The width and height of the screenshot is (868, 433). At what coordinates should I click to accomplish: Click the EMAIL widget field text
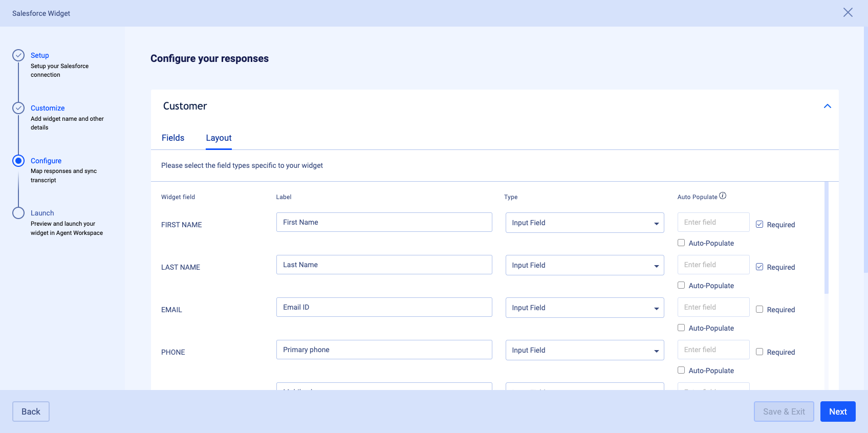click(x=171, y=310)
